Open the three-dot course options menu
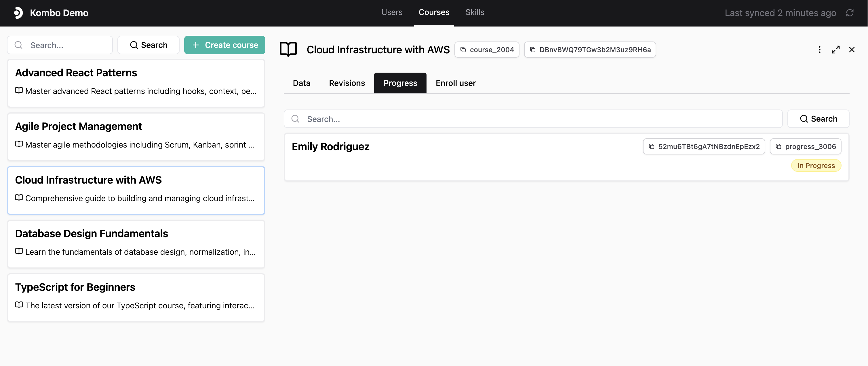The width and height of the screenshot is (868, 366). pos(819,50)
